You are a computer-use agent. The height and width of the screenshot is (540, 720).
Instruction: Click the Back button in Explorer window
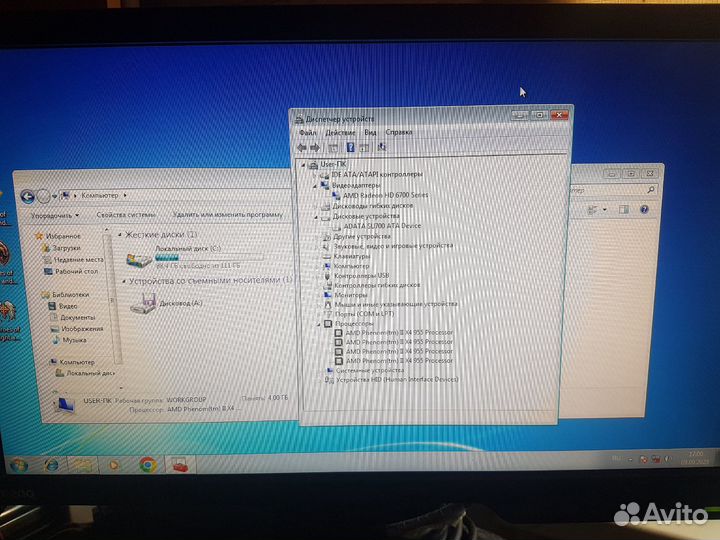28,197
